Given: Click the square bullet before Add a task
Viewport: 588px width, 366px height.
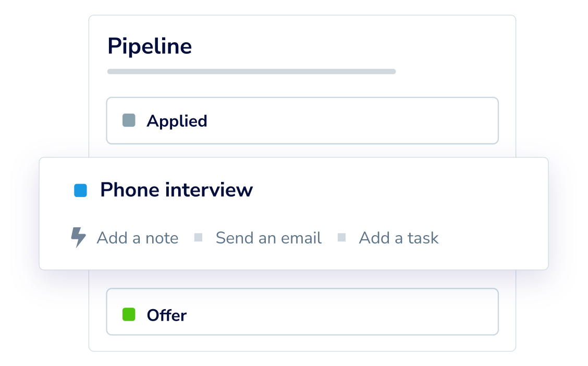Looking at the screenshot, I should click(x=341, y=238).
